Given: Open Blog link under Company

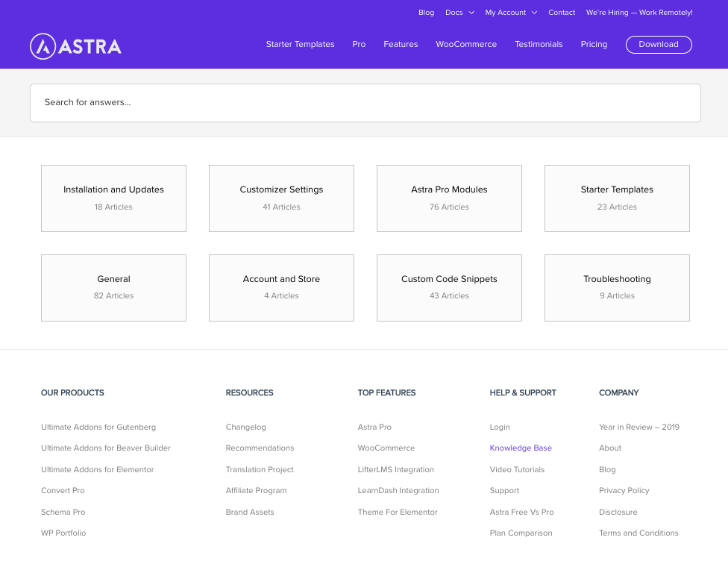Looking at the screenshot, I should [607, 470].
